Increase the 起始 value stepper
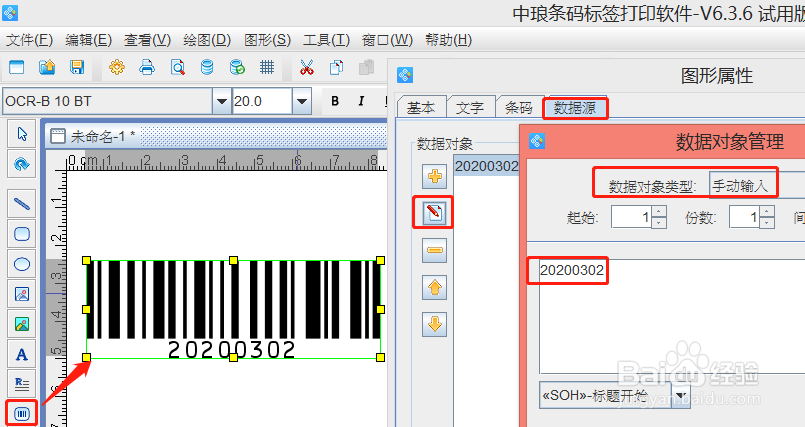805x427 pixels. pos(659,211)
